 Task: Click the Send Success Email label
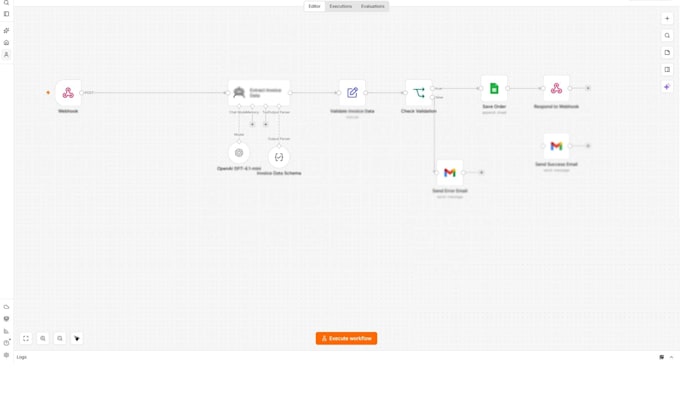coord(556,164)
